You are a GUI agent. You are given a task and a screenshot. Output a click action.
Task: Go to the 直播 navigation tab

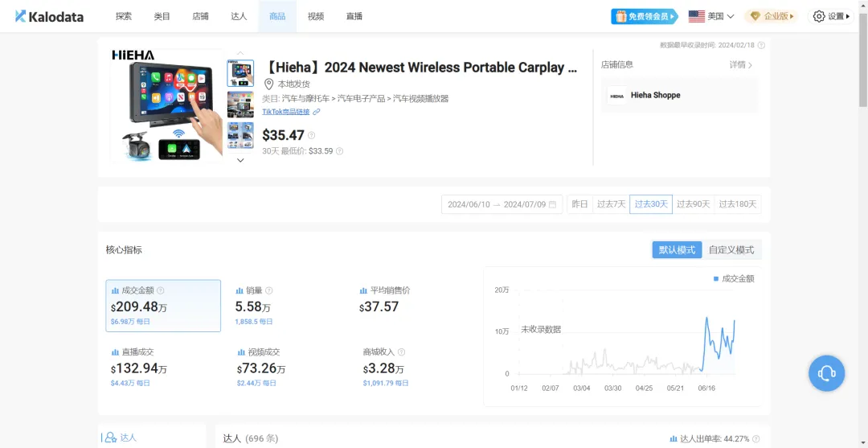click(354, 17)
